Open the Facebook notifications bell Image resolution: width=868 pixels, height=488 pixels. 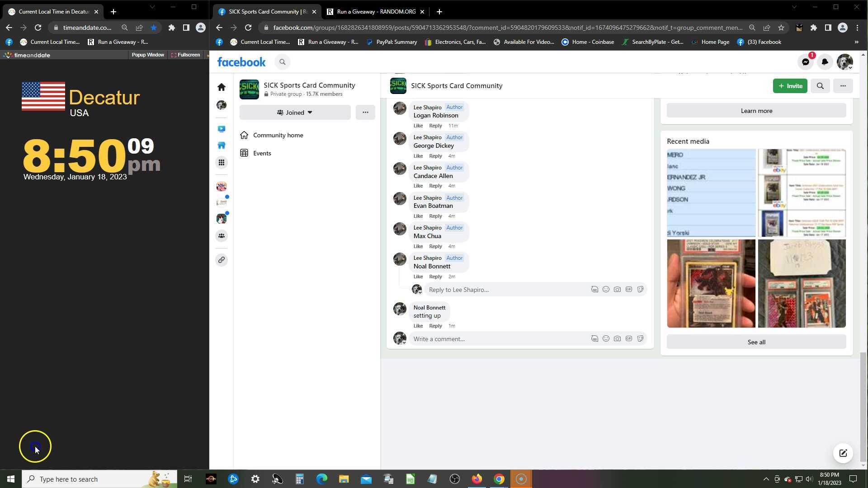click(825, 62)
